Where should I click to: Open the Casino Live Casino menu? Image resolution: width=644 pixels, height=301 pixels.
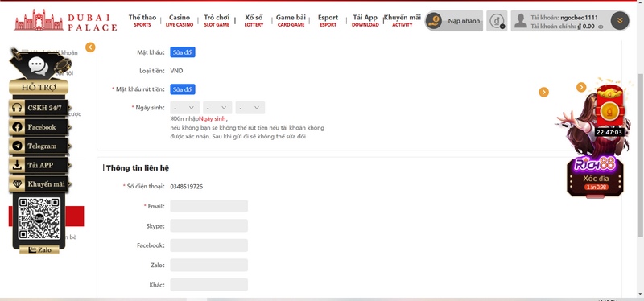pyautogui.click(x=180, y=21)
